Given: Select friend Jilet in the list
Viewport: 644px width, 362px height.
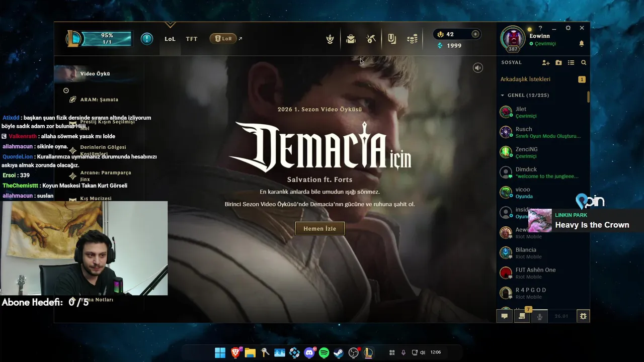Looking at the screenshot, I should pyautogui.click(x=541, y=112).
